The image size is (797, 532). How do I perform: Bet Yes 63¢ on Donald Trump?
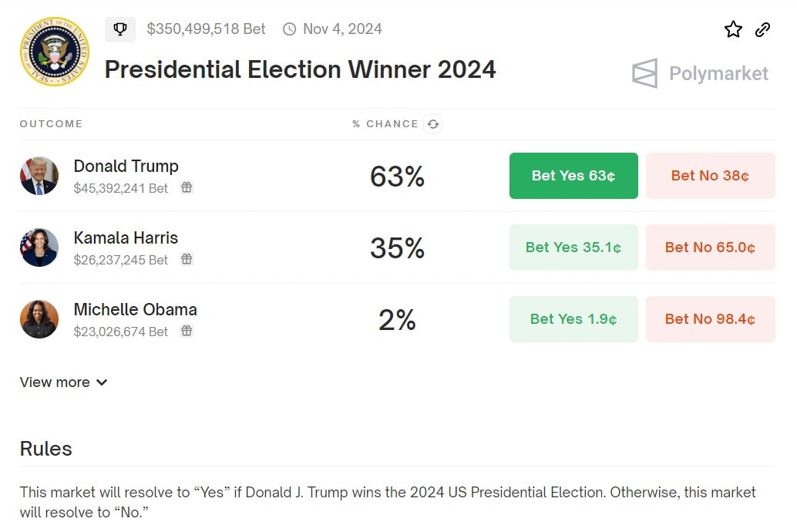[x=573, y=176]
